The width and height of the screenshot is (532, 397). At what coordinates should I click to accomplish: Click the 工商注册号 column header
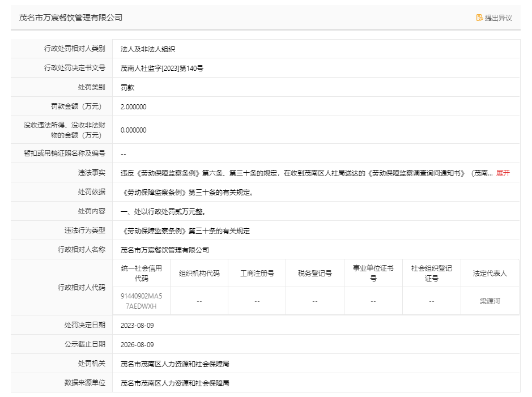point(257,274)
